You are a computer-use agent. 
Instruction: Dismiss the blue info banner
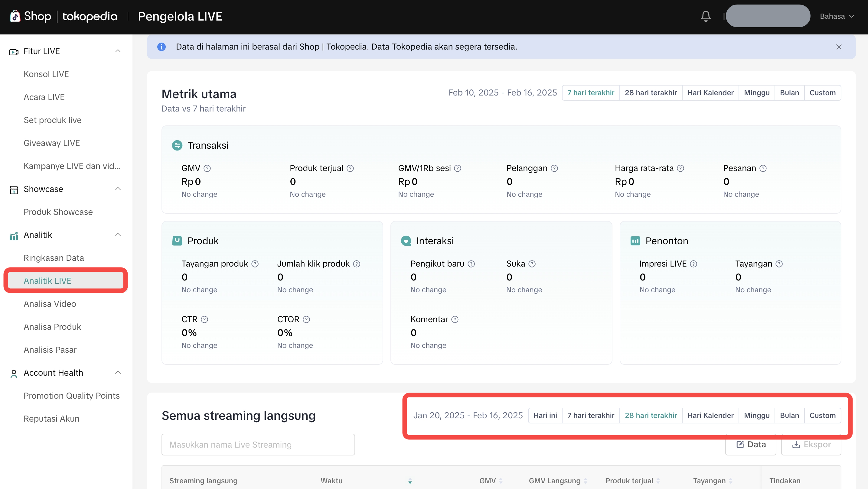(839, 47)
